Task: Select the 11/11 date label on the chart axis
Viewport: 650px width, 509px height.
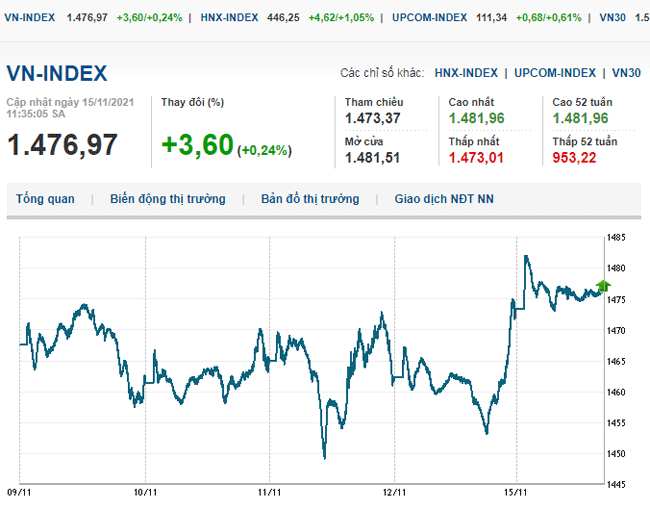Action: pos(269,492)
